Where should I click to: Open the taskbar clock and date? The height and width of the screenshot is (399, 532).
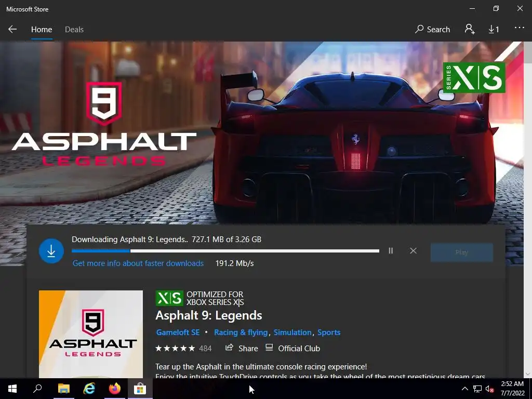pos(512,389)
